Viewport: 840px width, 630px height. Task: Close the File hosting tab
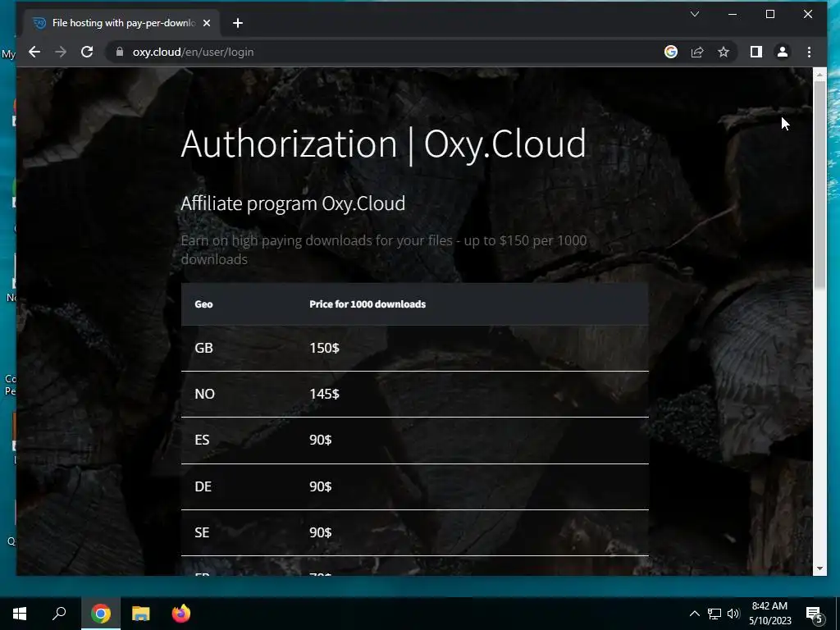[x=207, y=23]
